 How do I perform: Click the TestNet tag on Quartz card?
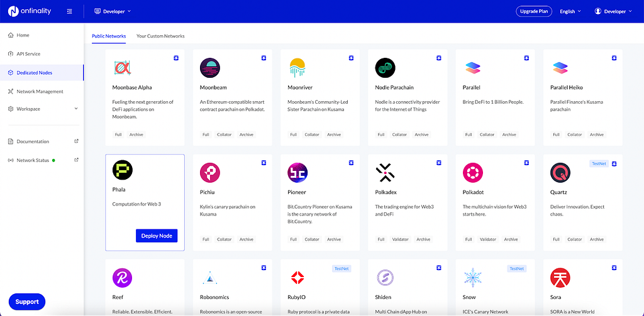coord(599,163)
